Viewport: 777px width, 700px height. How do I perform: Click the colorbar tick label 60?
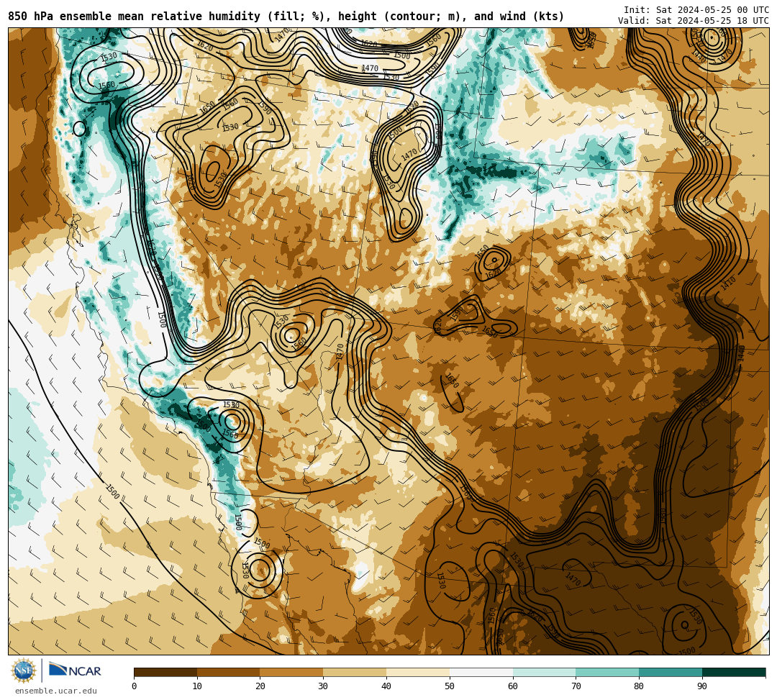pyautogui.click(x=513, y=686)
